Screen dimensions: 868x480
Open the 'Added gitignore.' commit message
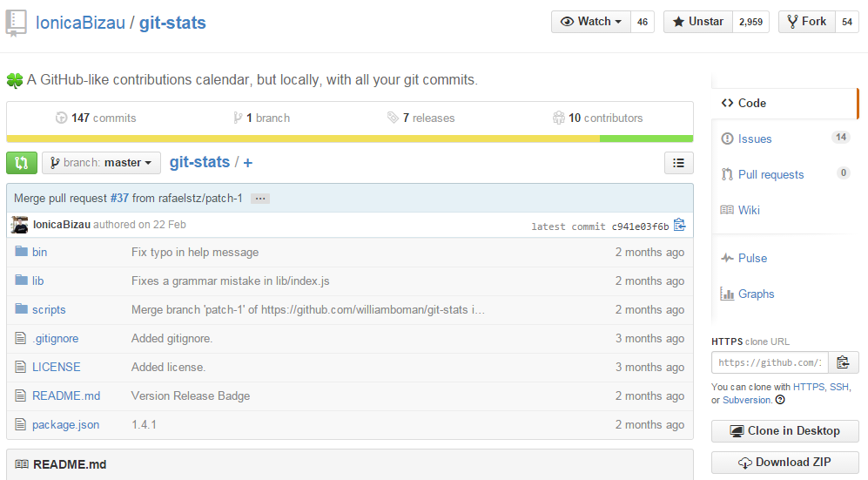coord(172,338)
